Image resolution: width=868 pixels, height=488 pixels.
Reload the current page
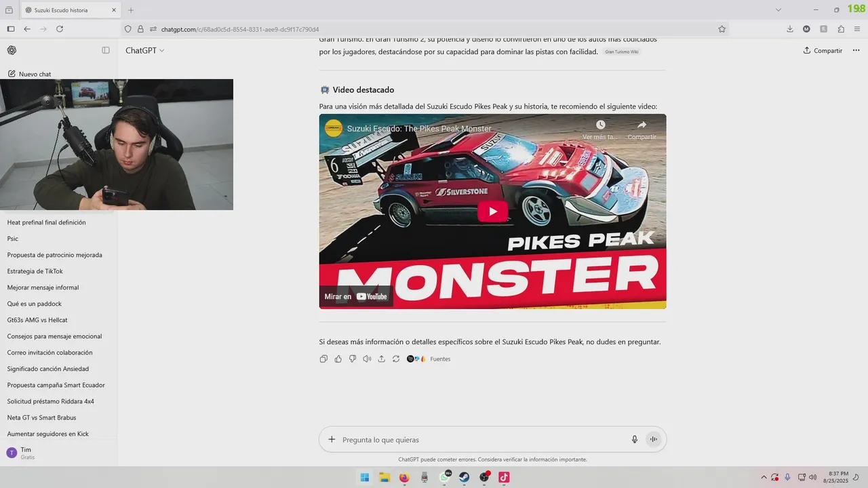tap(60, 29)
